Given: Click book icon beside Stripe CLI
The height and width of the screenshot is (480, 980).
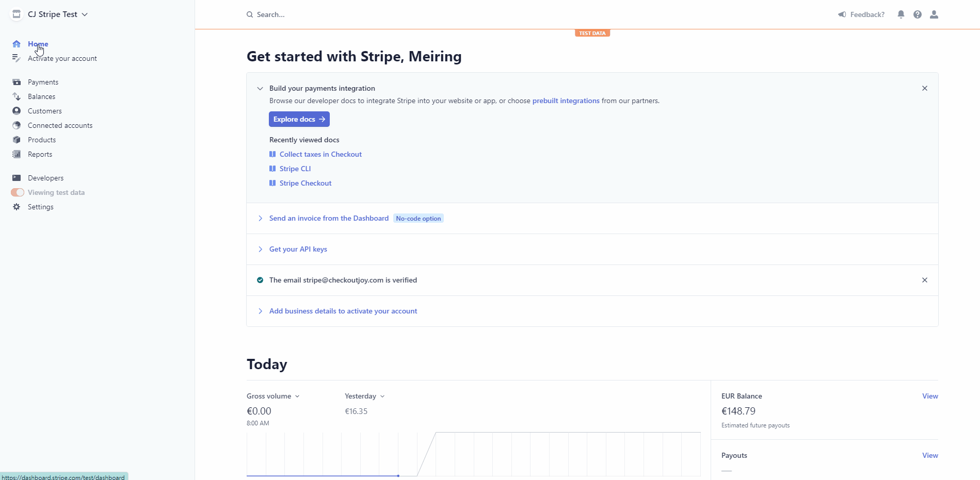Looking at the screenshot, I should [x=272, y=169].
